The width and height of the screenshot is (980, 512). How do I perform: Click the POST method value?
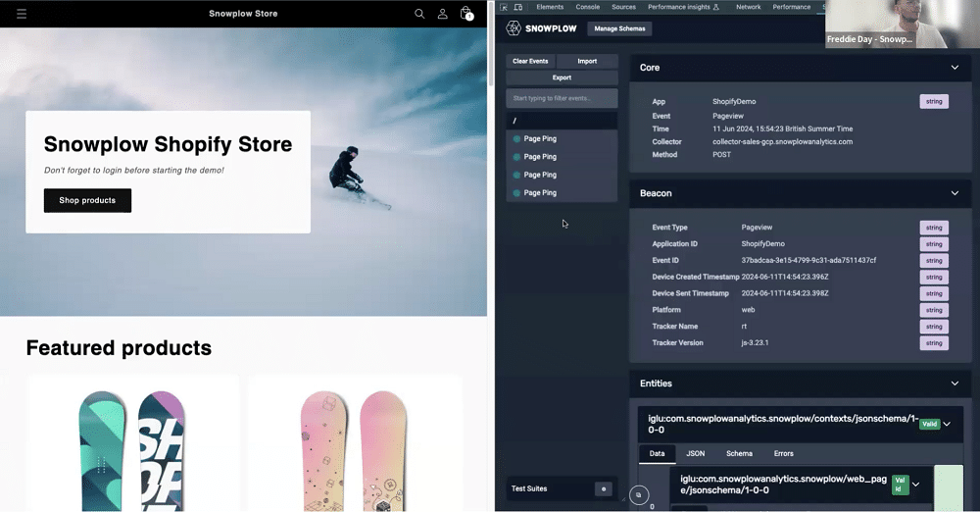[x=721, y=155]
